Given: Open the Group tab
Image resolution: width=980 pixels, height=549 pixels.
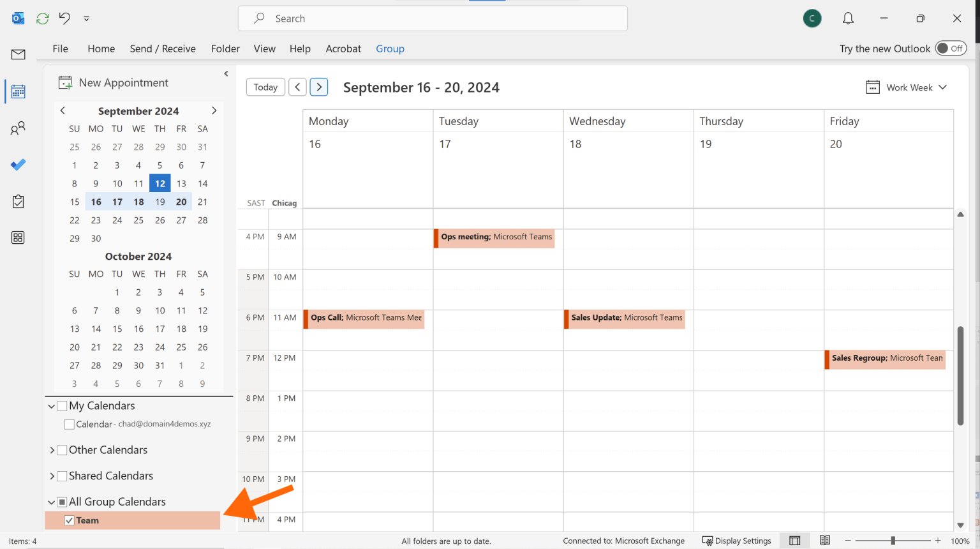Looking at the screenshot, I should pos(390,49).
